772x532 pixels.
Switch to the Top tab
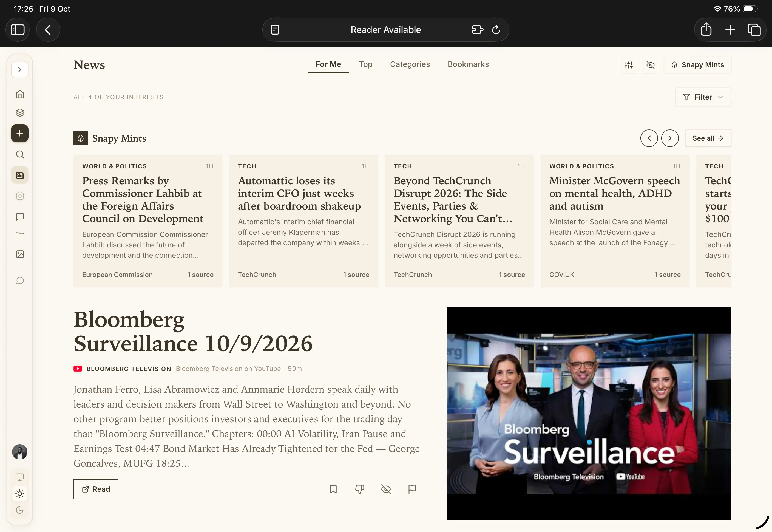pyautogui.click(x=365, y=64)
